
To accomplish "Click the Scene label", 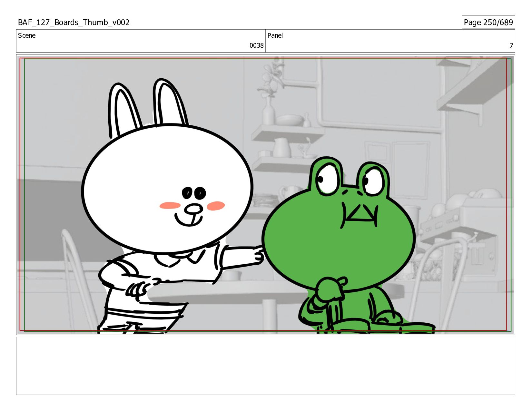I will (27, 35).
